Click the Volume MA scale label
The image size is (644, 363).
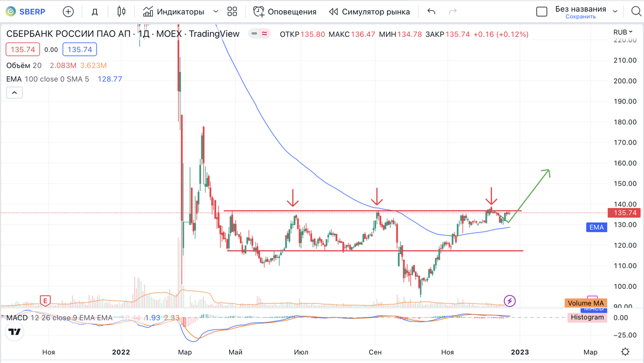pos(586,303)
